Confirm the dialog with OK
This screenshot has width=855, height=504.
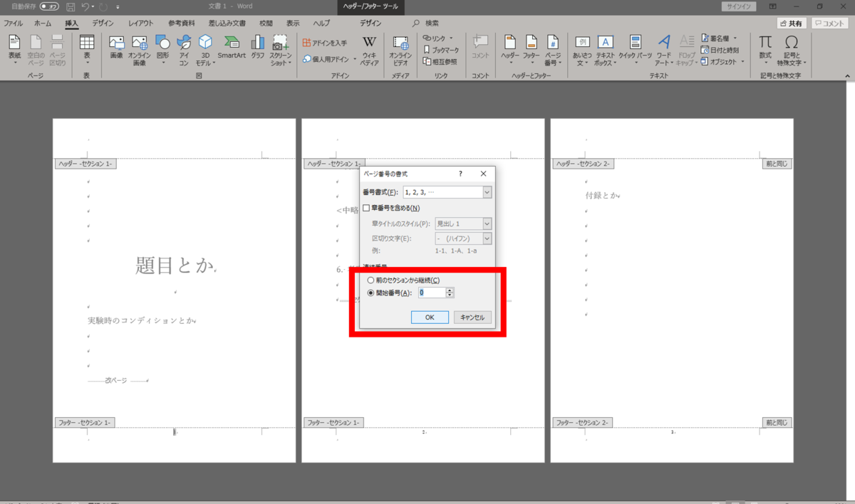(430, 317)
